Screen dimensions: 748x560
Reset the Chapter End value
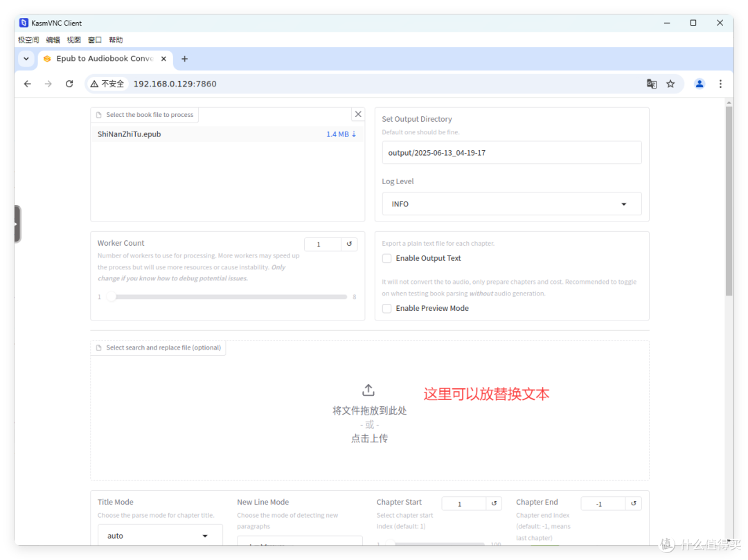click(x=634, y=503)
